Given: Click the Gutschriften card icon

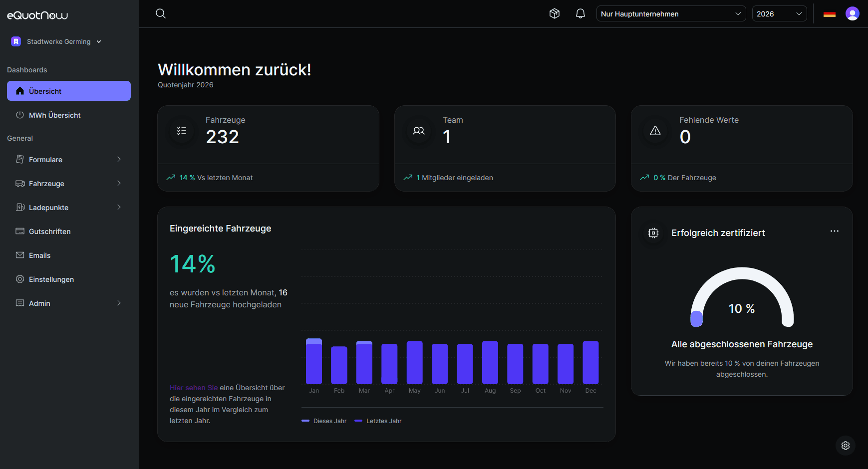Looking at the screenshot, I should 20,231.
